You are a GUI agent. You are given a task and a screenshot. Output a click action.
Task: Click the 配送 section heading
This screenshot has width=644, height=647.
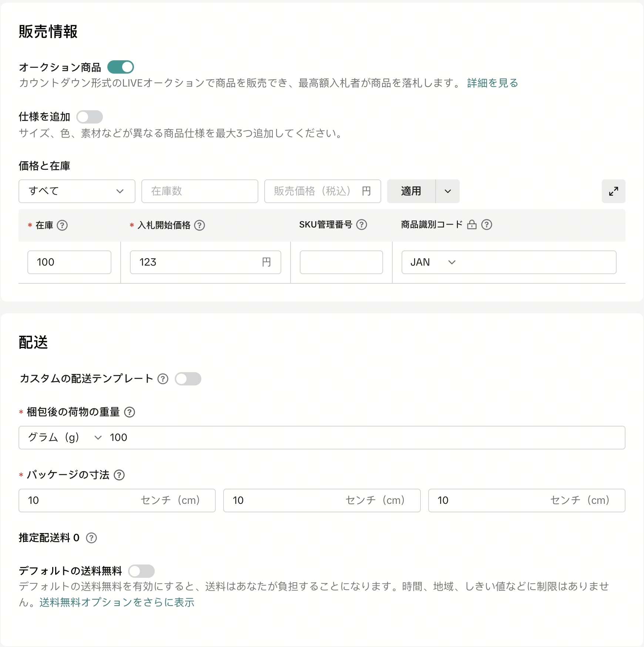point(33,343)
